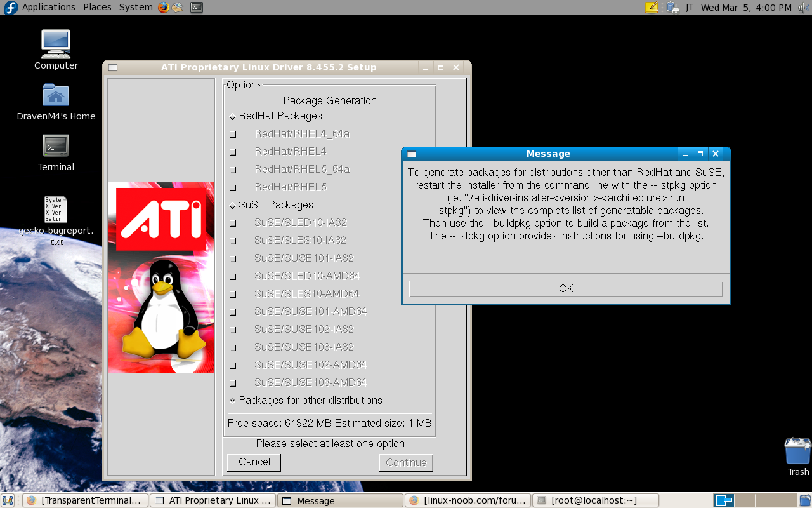The image size is (812, 508).
Task: Check the RedHat/RHEL4 package box
Action: tap(233, 152)
